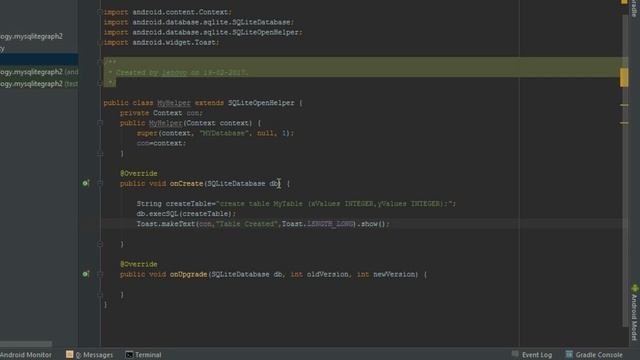Click the Toast.makeText line of code
640x360 pixels.
coord(263,224)
